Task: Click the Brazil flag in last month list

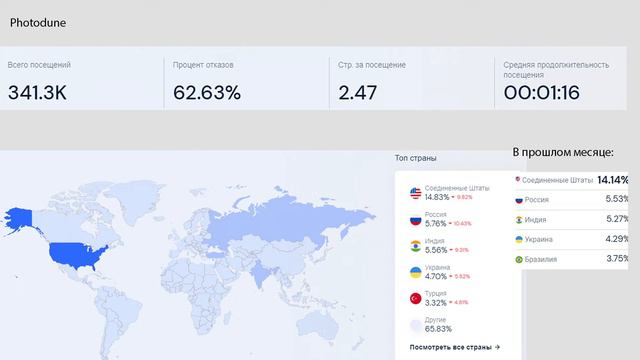Action: pos(519,259)
